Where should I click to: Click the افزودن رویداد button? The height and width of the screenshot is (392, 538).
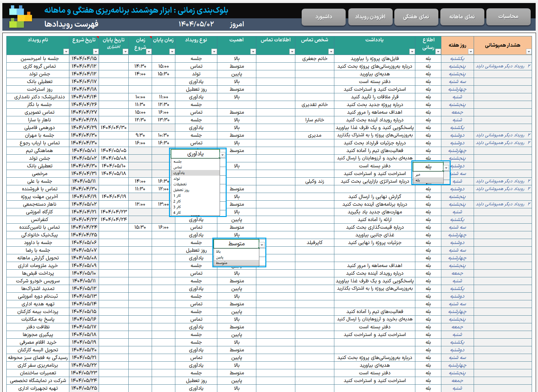point(370,17)
